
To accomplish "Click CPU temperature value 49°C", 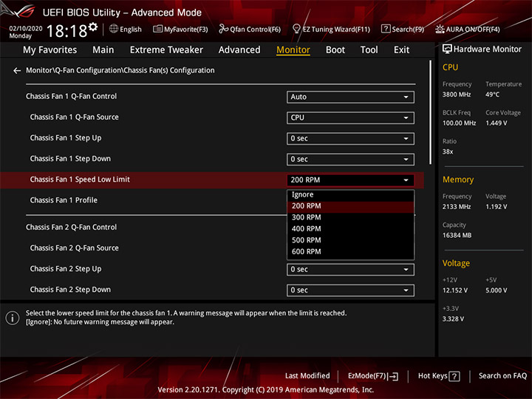I will pyautogui.click(x=492, y=95).
